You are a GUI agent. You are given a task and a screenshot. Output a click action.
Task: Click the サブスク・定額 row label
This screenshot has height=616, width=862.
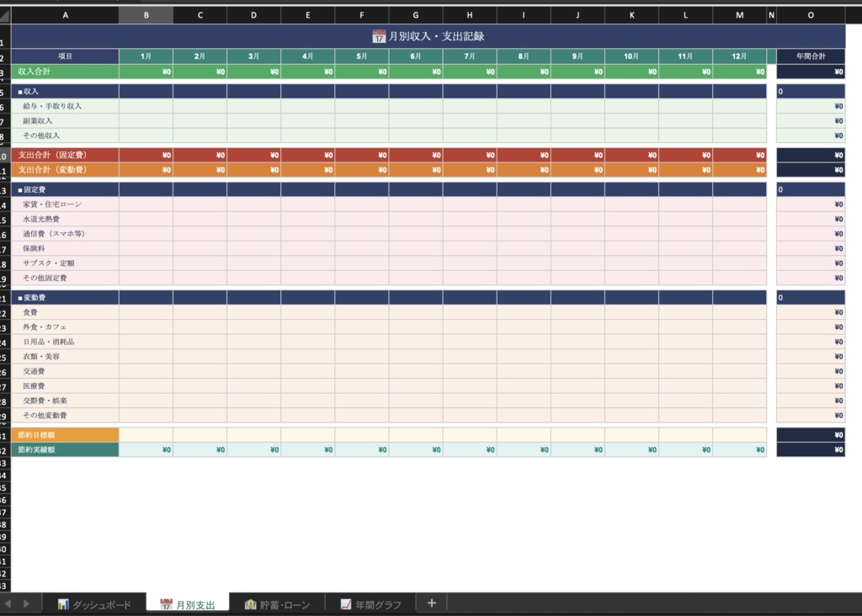[65, 263]
